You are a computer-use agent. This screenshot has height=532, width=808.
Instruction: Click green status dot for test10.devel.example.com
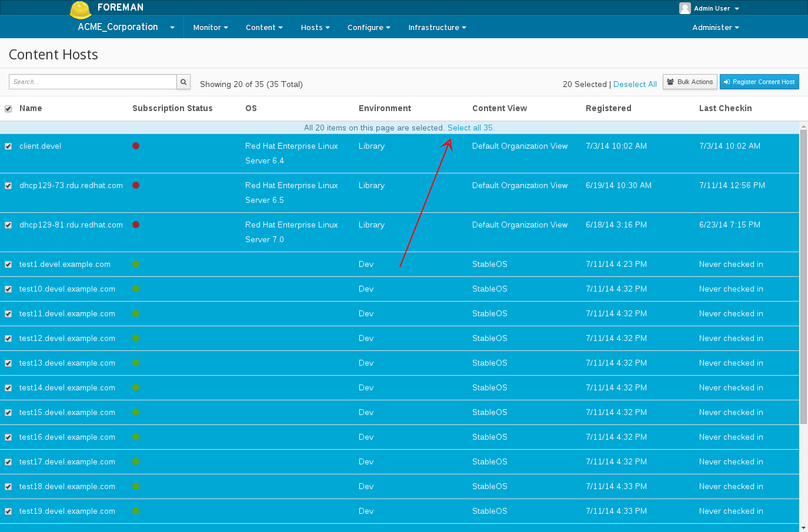pos(136,289)
